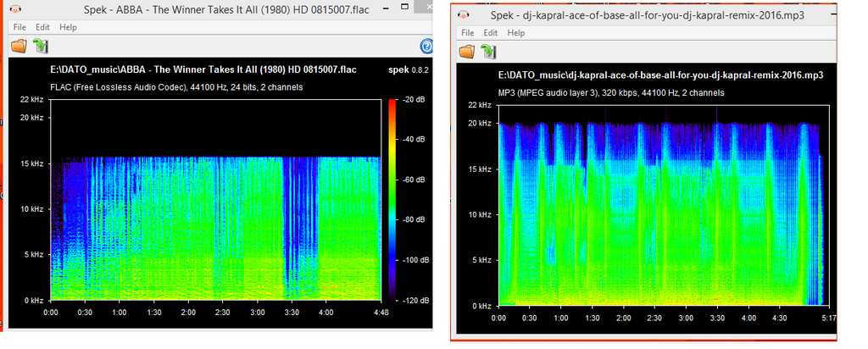Screen dimensions: 868x349
Task: Click '20 kHz' axis label in ABBA window
Action: (33, 118)
